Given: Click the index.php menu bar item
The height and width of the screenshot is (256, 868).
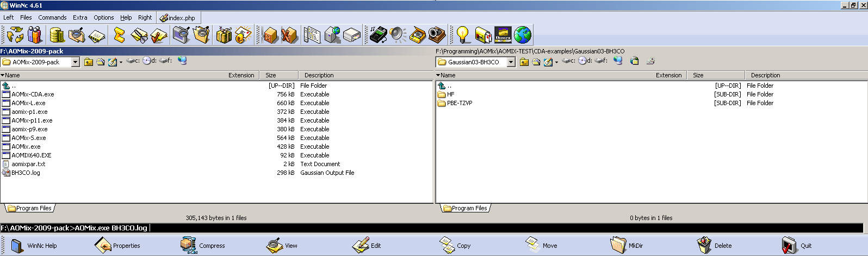Looking at the screenshot, I should click(177, 17).
